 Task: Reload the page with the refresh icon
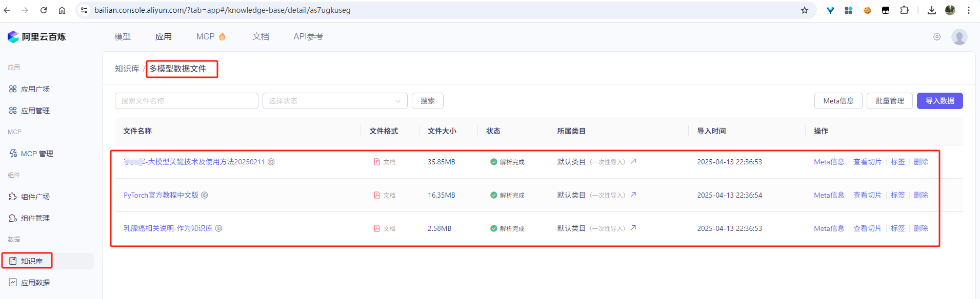pyautogui.click(x=44, y=10)
